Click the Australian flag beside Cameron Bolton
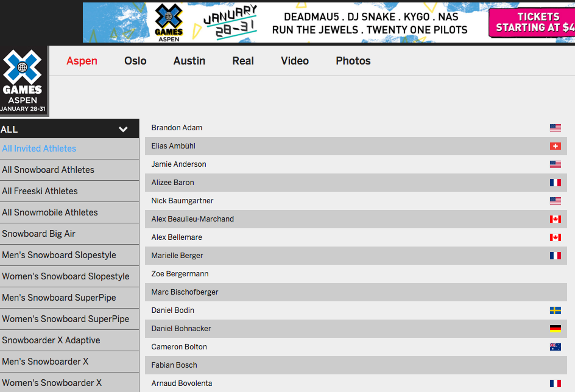The image size is (575, 392). click(555, 347)
